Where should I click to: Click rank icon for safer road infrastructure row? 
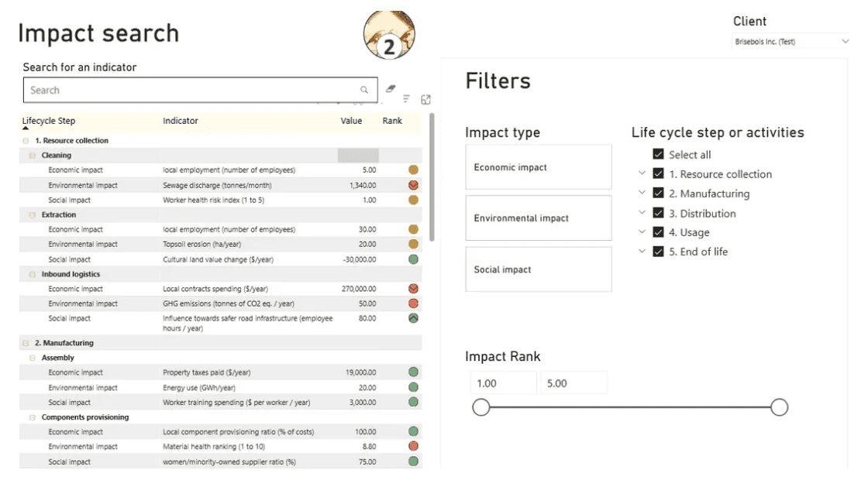pyautogui.click(x=414, y=318)
